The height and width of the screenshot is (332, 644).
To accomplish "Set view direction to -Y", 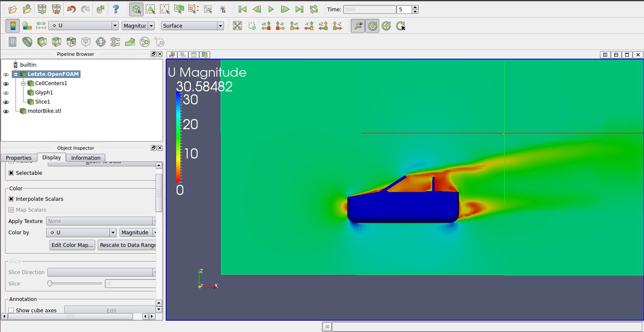I will [x=309, y=26].
